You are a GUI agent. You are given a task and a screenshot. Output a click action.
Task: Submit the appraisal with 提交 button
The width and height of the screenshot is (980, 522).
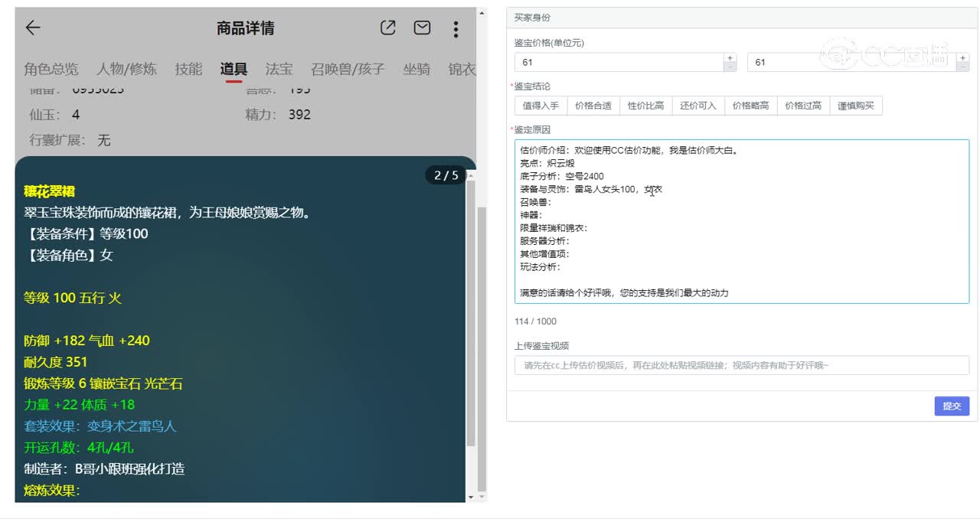pos(951,406)
